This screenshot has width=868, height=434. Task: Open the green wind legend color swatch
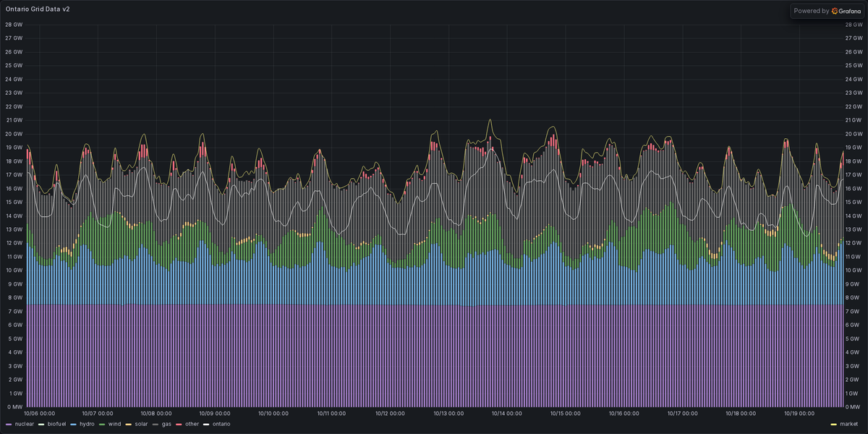coord(102,424)
